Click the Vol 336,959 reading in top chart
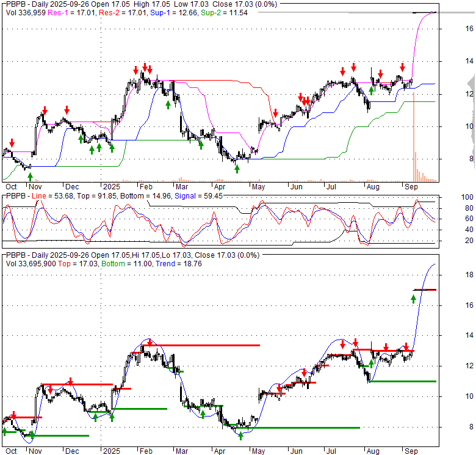Screen dimensions: 476x455 pos(26,13)
